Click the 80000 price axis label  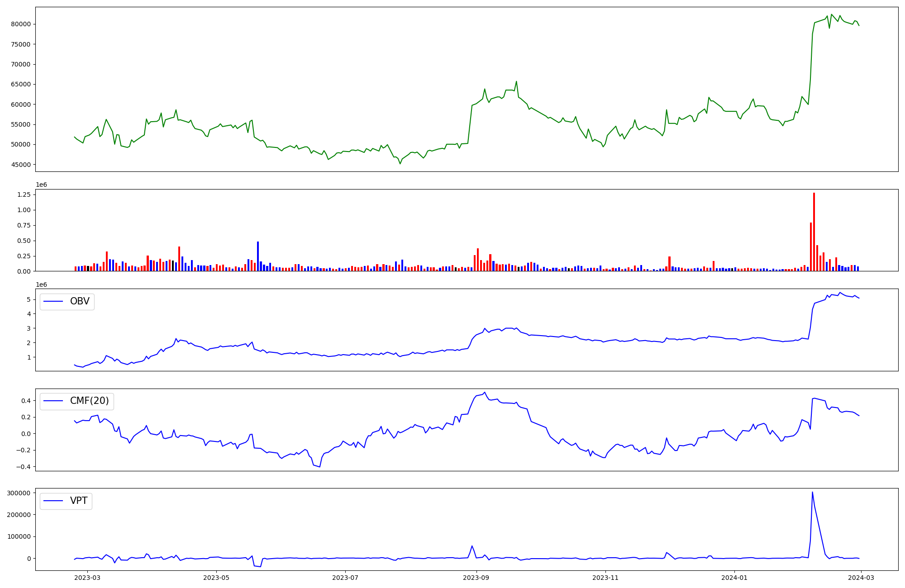21,24
